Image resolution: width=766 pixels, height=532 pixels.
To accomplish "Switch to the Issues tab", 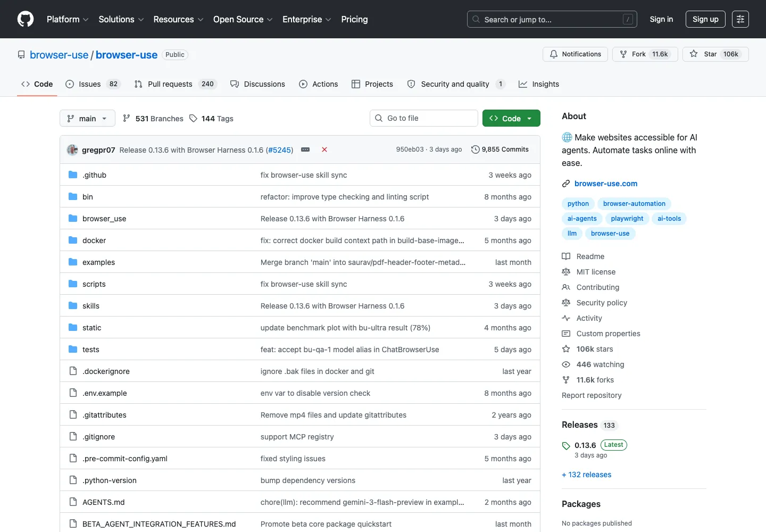I will (93, 84).
